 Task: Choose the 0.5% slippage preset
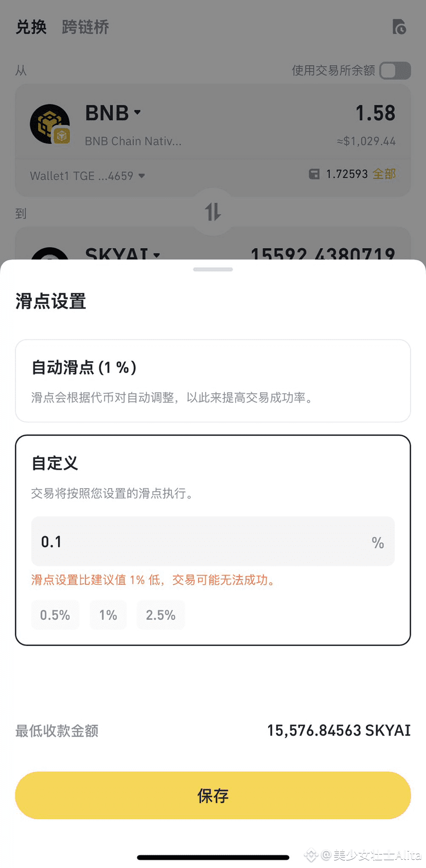[x=55, y=615]
